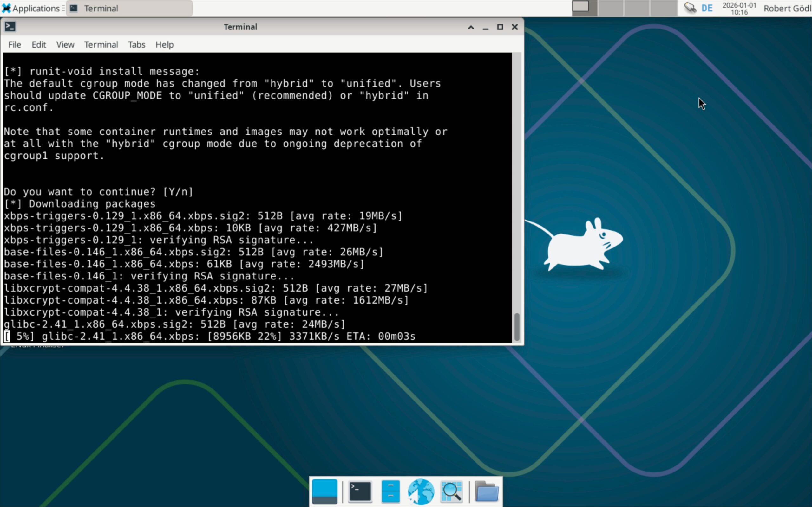Open Application Finder magnifier icon

click(451, 491)
